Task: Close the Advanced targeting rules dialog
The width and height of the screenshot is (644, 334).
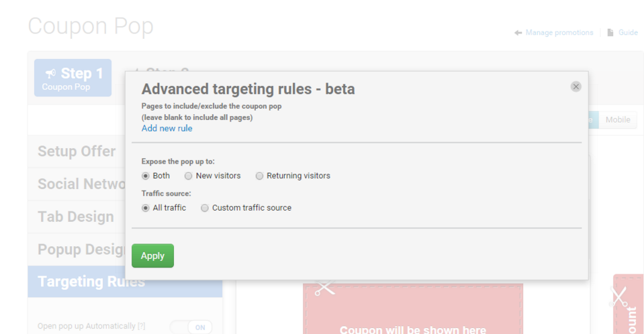Action: coord(576,87)
